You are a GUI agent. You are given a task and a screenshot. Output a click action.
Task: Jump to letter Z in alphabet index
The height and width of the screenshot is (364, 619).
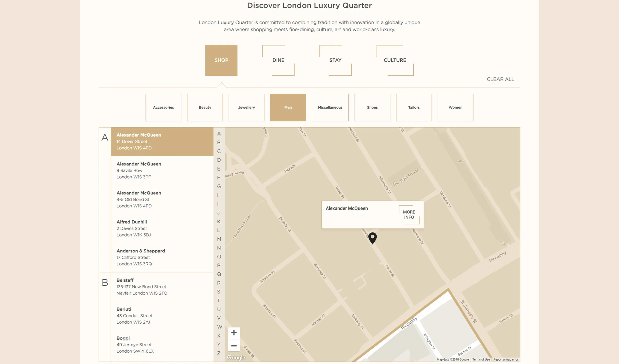[219, 353]
